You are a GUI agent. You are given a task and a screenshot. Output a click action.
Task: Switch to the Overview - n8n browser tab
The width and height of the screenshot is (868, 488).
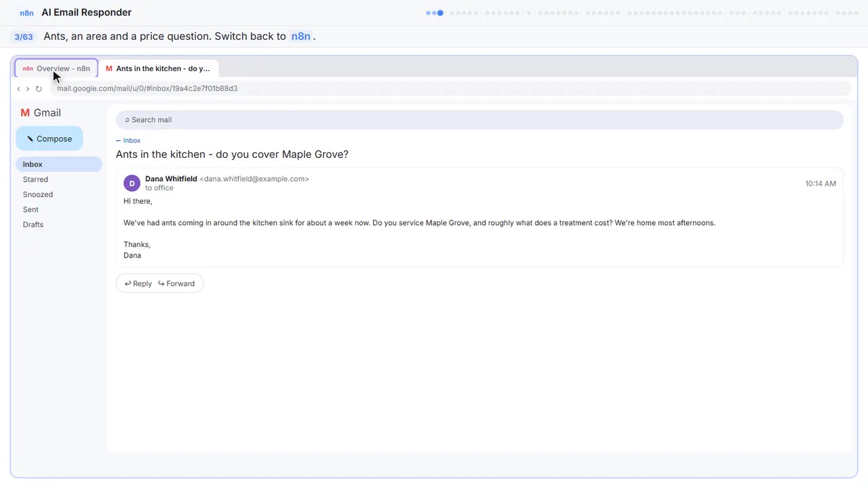pos(57,68)
